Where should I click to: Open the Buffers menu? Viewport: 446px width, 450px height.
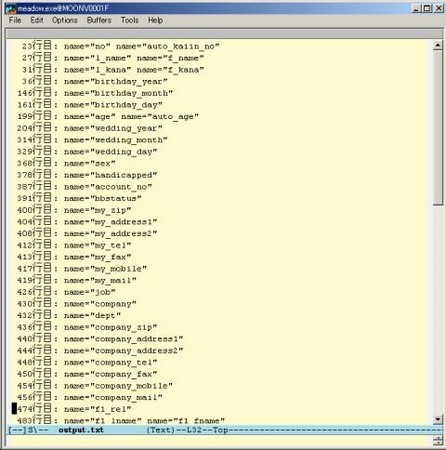[x=99, y=20]
